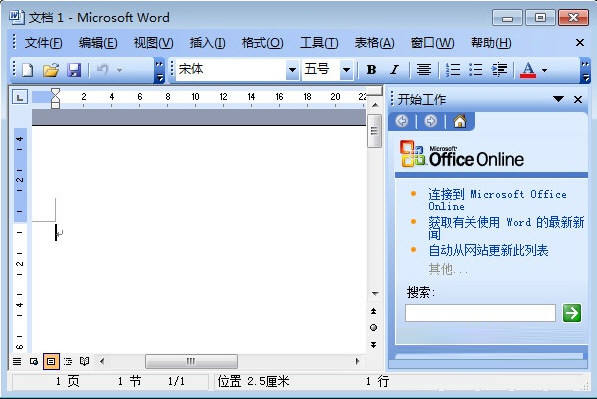Click the 位置 2.5厘米 status bar entry
Image resolution: width=597 pixels, height=399 pixels.
(253, 381)
